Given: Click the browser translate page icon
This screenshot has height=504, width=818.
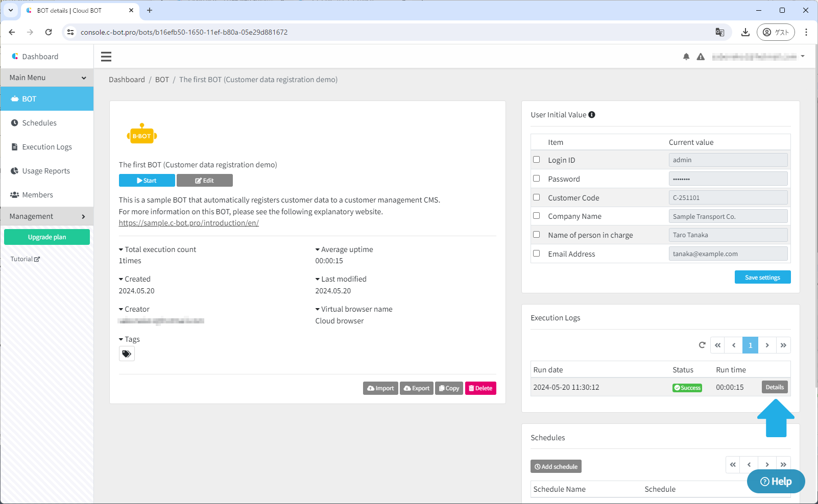Looking at the screenshot, I should 719,32.
